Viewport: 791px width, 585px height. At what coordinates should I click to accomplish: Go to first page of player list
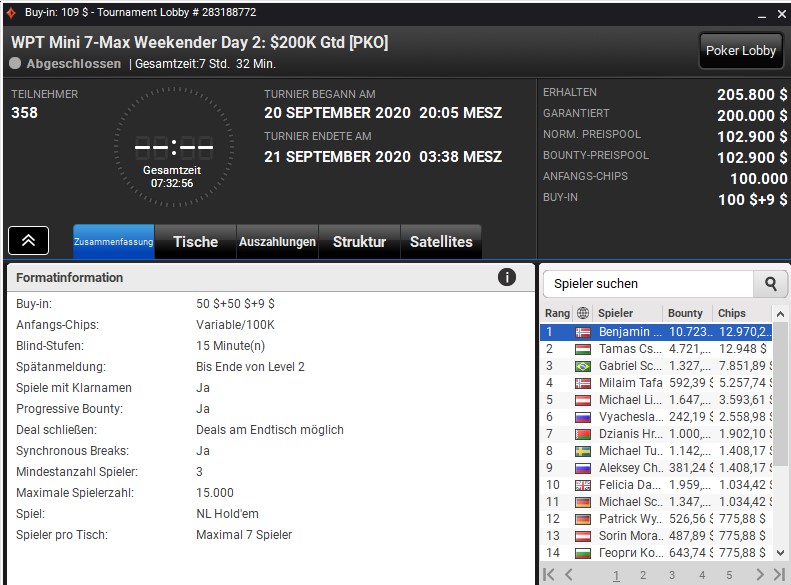tap(549, 574)
